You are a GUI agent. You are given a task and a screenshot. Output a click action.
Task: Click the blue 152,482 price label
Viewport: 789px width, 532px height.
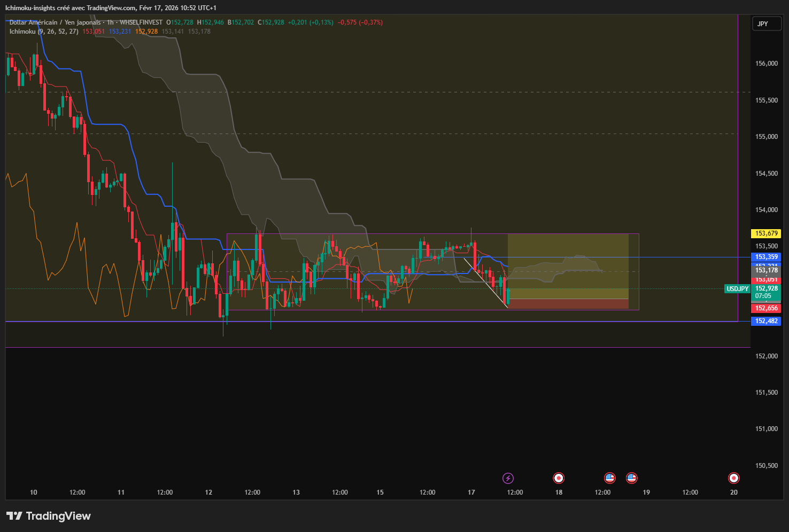[767, 321]
